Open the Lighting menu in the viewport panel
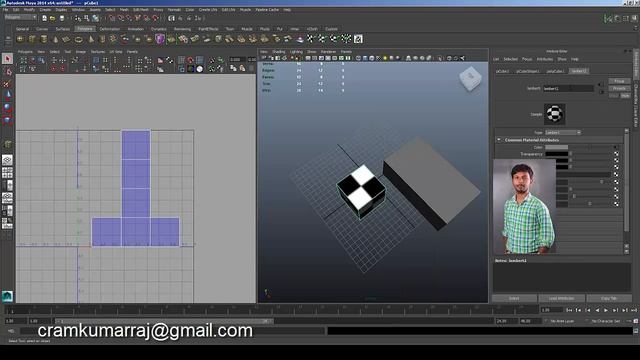This screenshot has height=360, width=640. click(x=296, y=52)
